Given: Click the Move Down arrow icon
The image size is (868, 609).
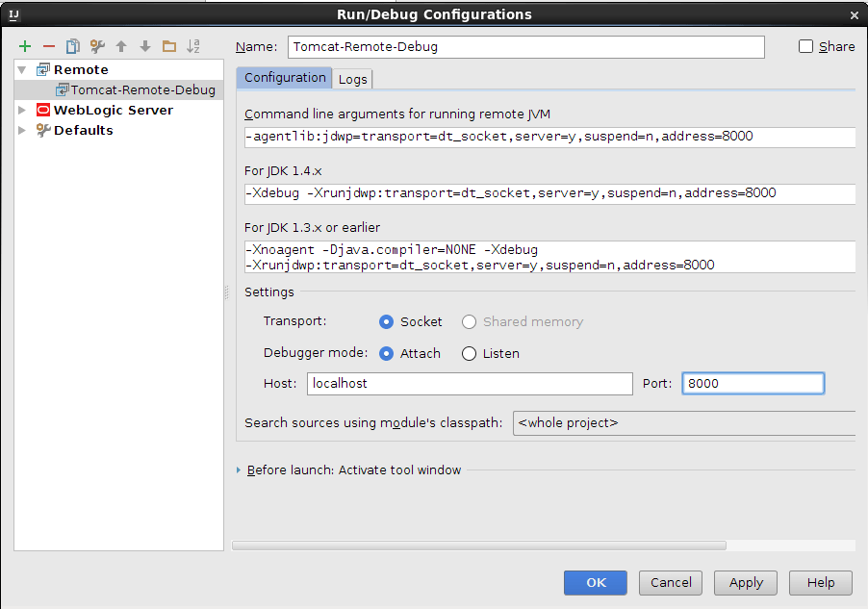Looking at the screenshot, I should (145, 46).
